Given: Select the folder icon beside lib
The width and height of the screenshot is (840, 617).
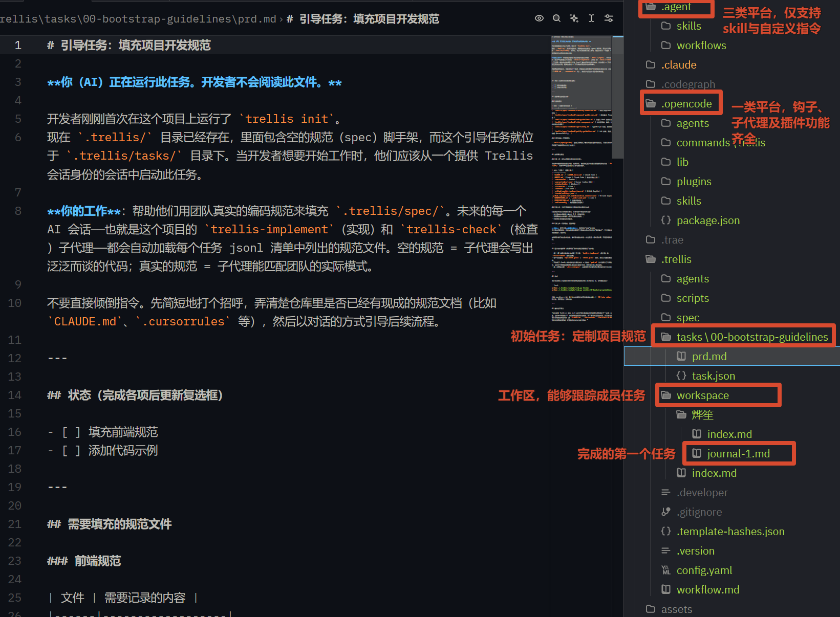Looking at the screenshot, I should coord(666,162).
